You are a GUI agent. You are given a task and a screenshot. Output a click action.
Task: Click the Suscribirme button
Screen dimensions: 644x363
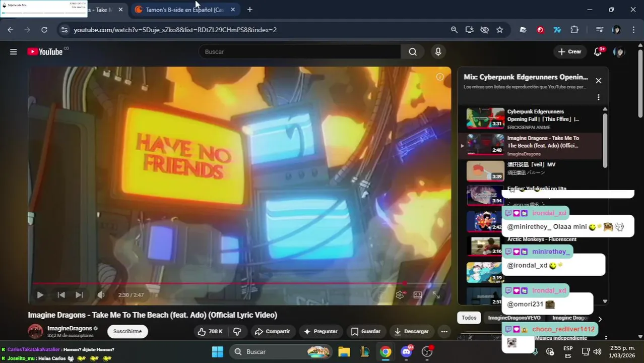point(127,331)
